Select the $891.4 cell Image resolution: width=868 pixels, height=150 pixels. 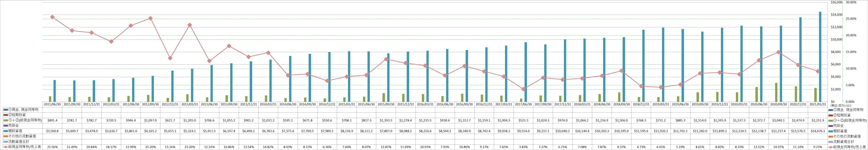click(x=52, y=120)
